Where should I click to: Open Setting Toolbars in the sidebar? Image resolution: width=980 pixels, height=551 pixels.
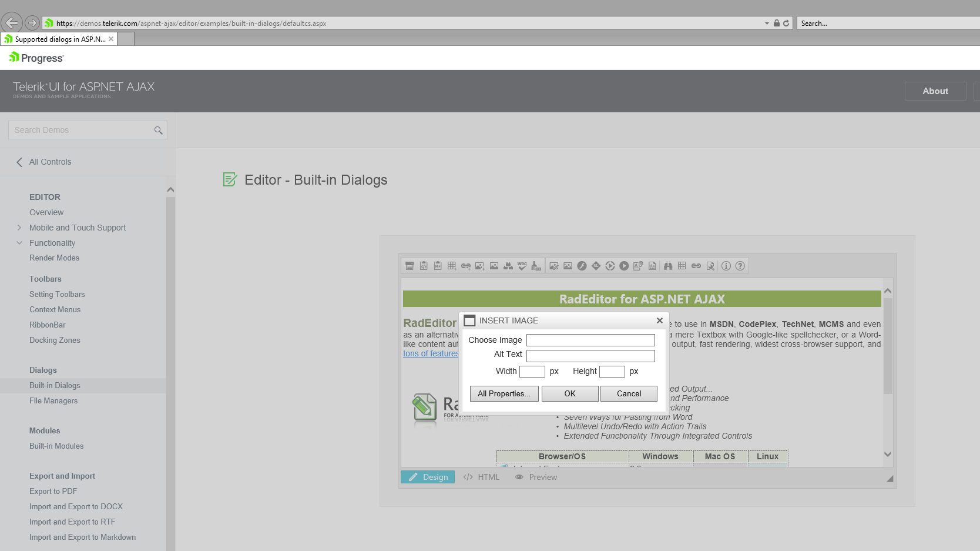click(57, 294)
